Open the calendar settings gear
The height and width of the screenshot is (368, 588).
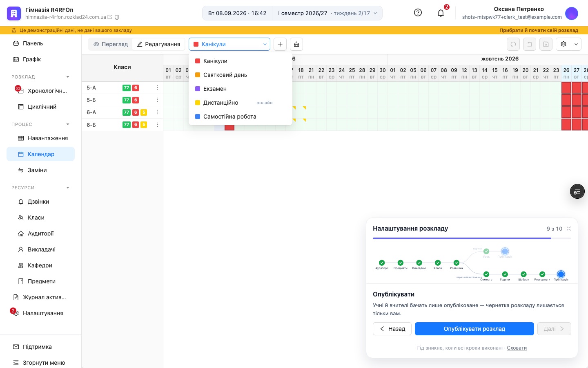click(563, 44)
